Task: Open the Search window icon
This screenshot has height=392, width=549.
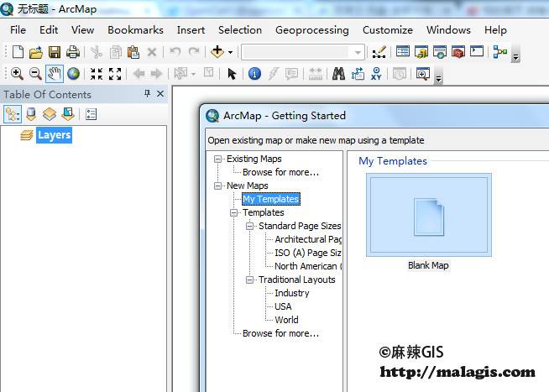Action: coord(440,52)
